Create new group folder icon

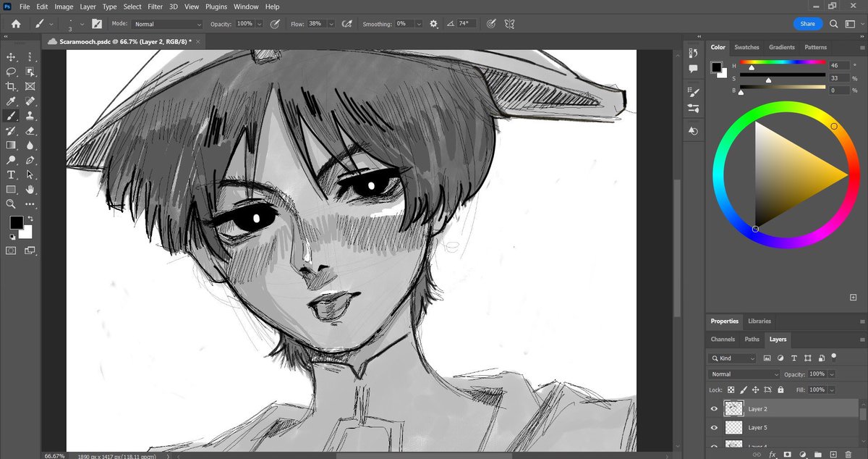818,454
